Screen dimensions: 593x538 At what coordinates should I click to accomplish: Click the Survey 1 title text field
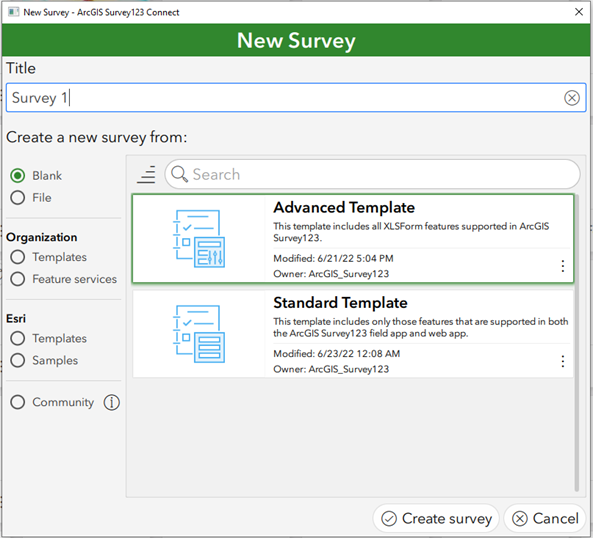click(x=296, y=98)
